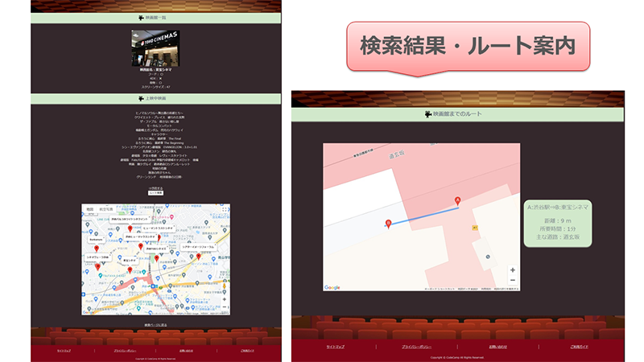Zoom in on the route map
The width and height of the screenshot is (644, 362).
pos(513,269)
